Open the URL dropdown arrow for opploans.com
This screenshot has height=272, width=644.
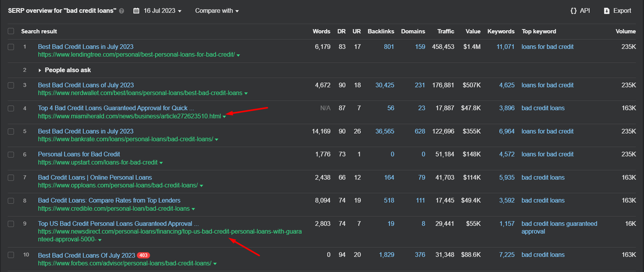[x=202, y=186]
